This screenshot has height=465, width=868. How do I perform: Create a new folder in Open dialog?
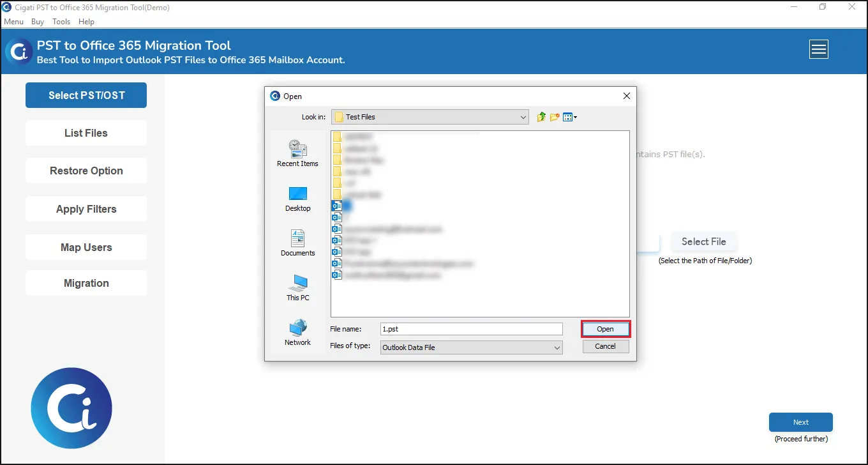555,117
